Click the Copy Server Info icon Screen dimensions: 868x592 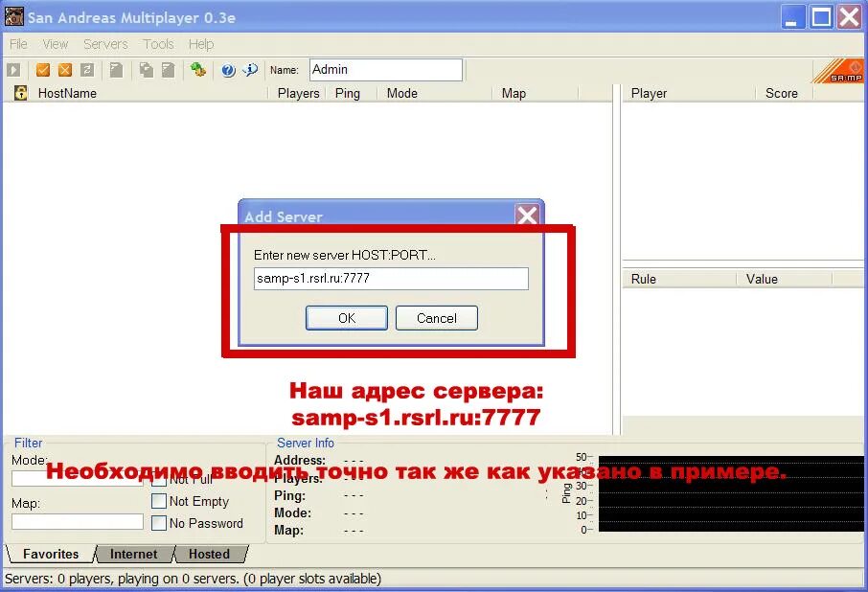[x=147, y=70]
